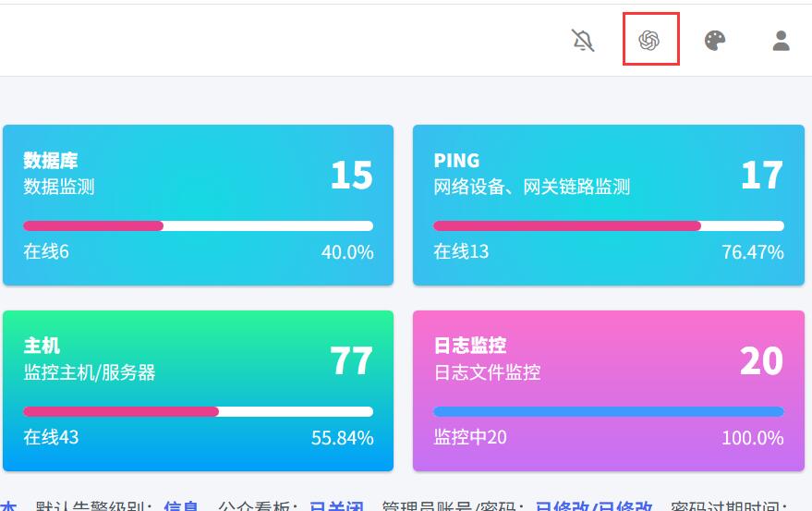The image size is (812, 511).
Task: Open the PING monitoring card title
Action: pos(457,161)
